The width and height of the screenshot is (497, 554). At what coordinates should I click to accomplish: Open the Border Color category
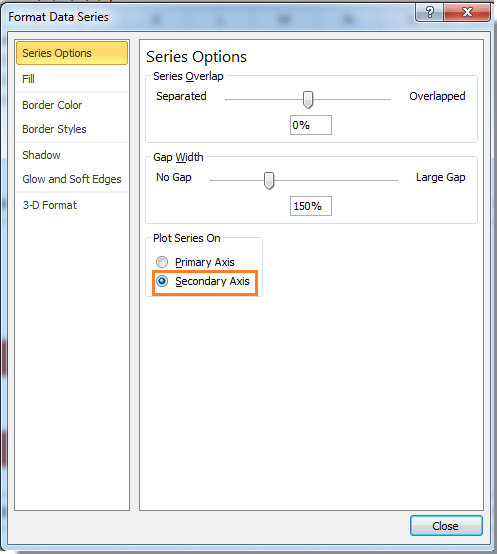(x=72, y=105)
